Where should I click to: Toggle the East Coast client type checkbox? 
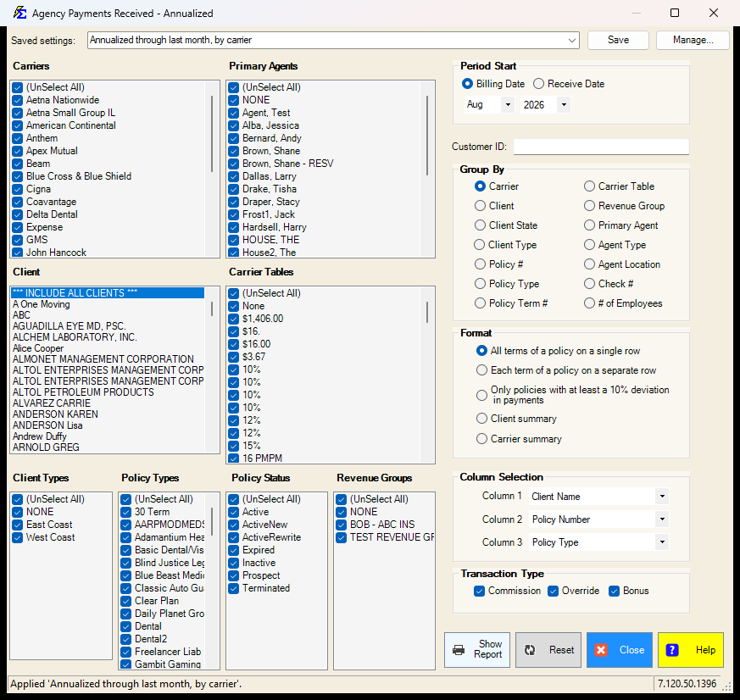coord(18,525)
